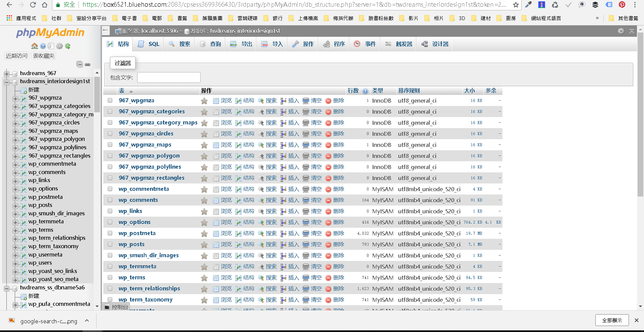This screenshot has height=332, width=644.
Task: Open 控制台 console bar at bottom
Action: tap(116, 307)
